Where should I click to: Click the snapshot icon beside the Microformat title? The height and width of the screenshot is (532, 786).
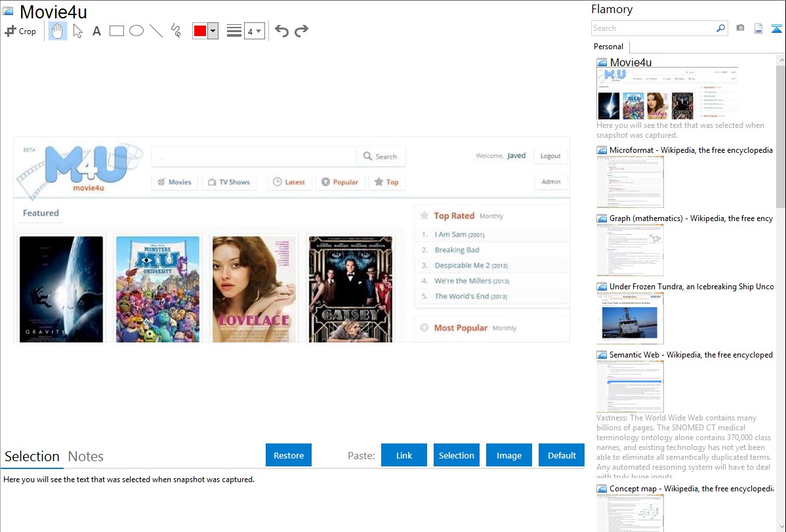[x=602, y=150]
